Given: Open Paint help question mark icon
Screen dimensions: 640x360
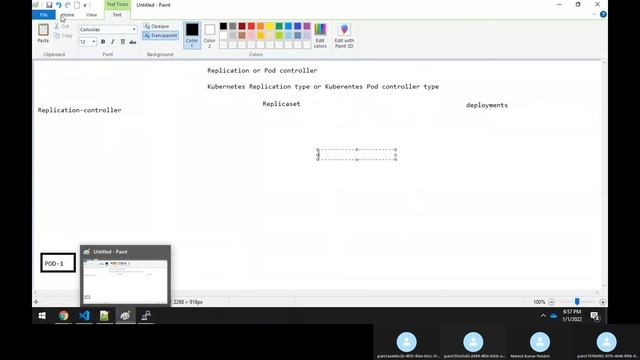Looking at the screenshot, I should pos(603,15).
